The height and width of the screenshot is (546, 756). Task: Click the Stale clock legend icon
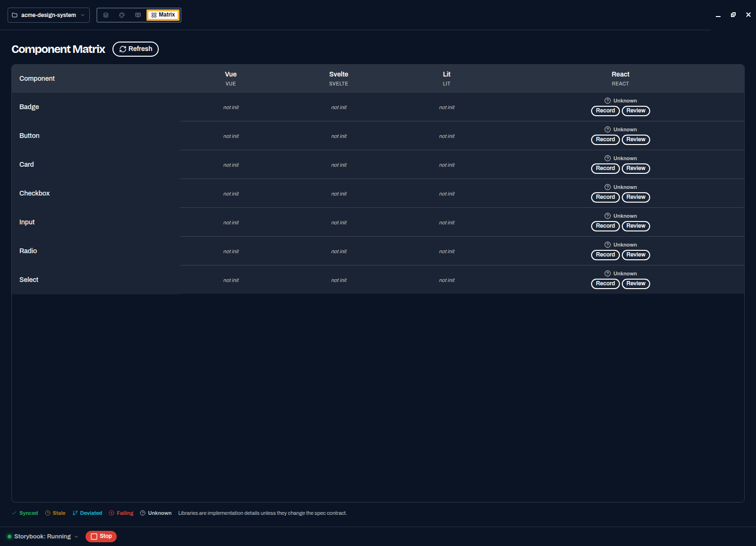48,513
